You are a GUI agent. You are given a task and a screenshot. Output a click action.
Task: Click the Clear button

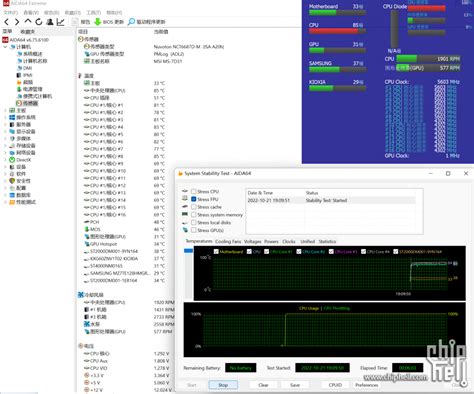[x=263, y=385]
